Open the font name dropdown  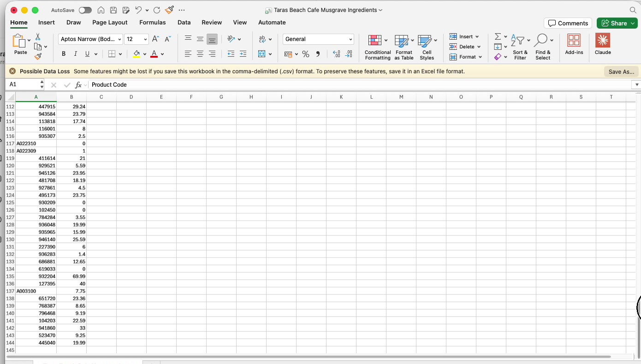(119, 39)
